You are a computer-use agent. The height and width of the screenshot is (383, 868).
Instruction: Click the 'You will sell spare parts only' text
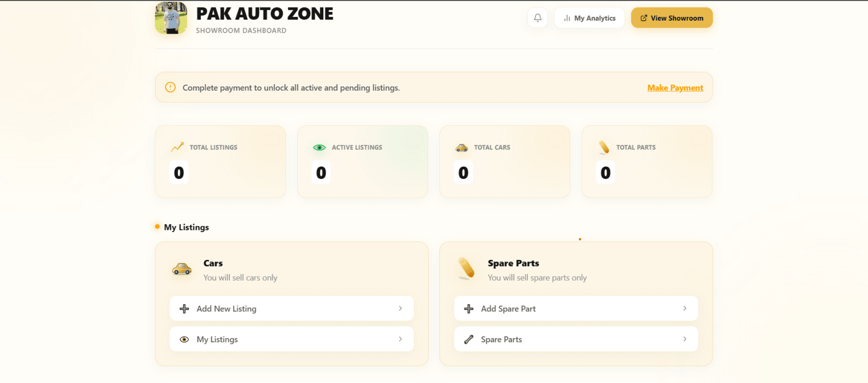(537, 278)
